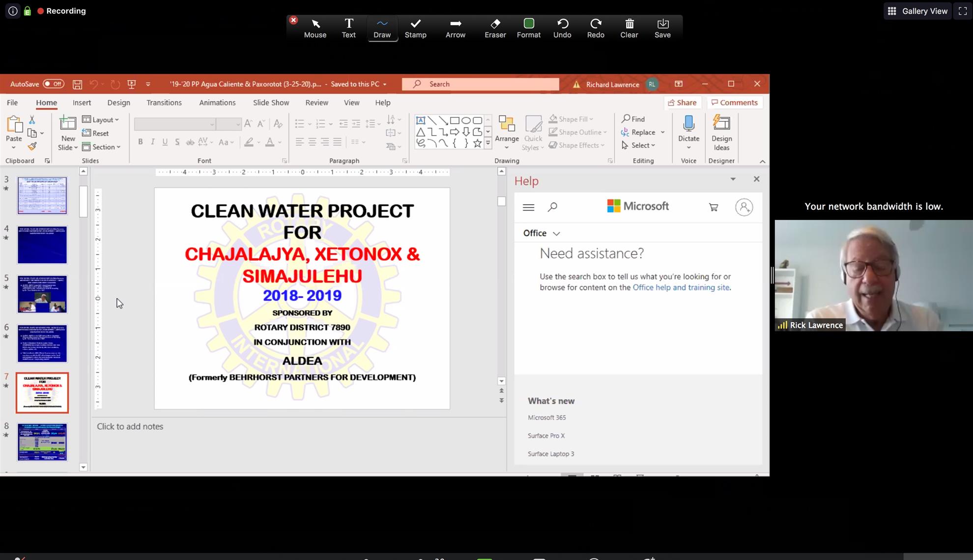This screenshot has width=973, height=560.
Task: Open the Office help and training site link
Action: pyautogui.click(x=681, y=287)
